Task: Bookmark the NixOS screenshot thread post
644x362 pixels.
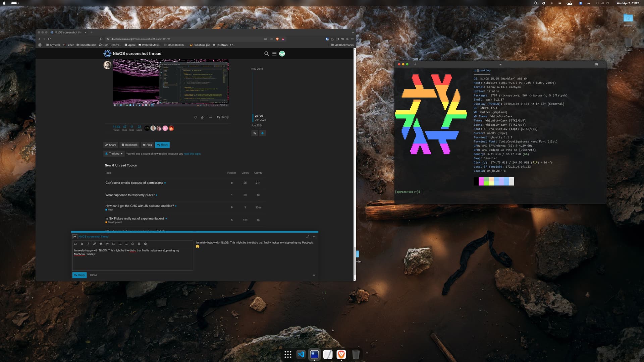Action: click(x=129, y=145)
